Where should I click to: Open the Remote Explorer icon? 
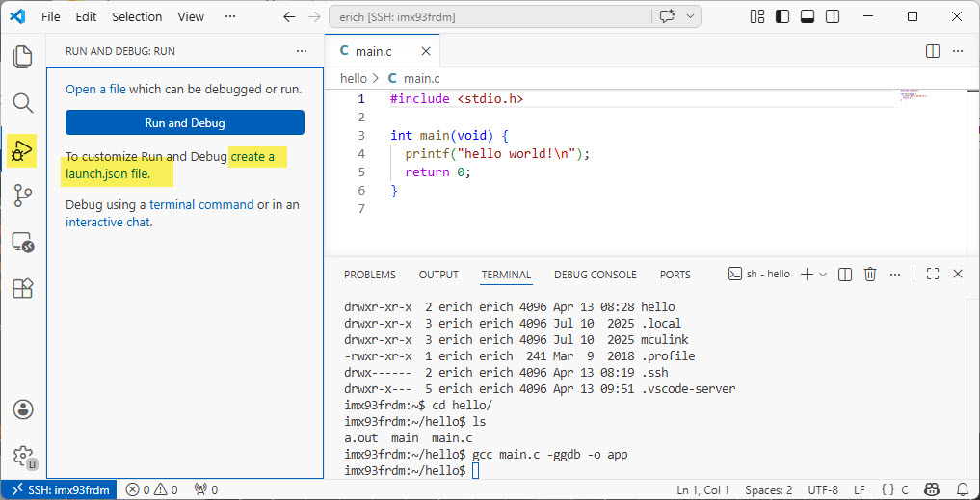[22, 243]
